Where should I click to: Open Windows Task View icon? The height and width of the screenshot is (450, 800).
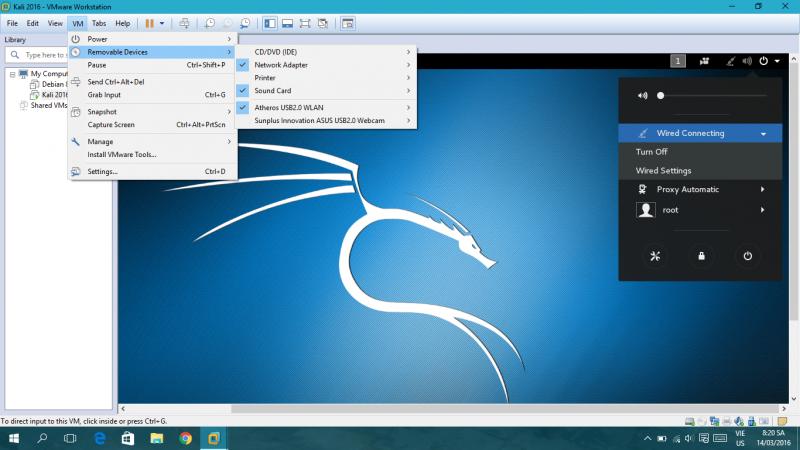[x=70, y=438]
